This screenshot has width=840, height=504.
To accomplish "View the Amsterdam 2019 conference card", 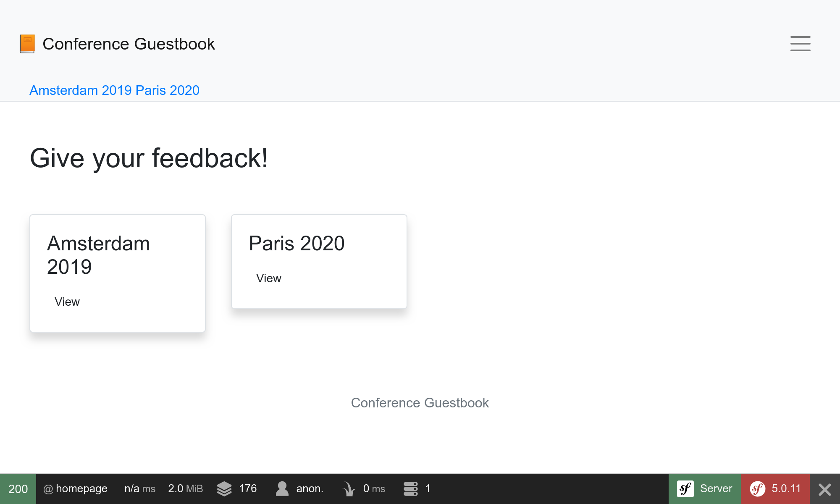I will coord(67,302).
